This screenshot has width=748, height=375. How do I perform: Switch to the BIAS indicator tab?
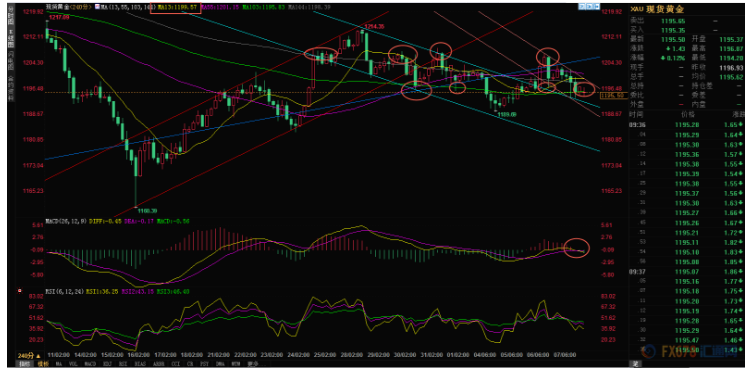(140, 364)
